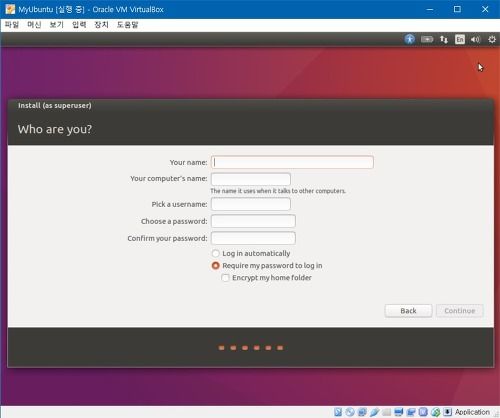
Task: Select 'Log in automatically' option
Action: pos(251,253)
